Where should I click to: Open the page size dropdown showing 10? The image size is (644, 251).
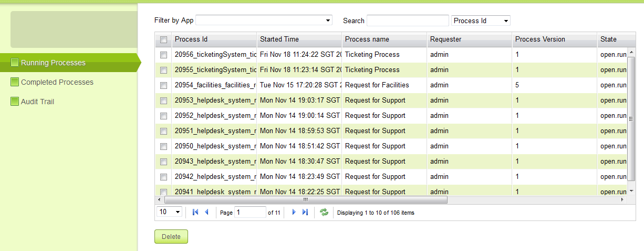pyautogui.click(x=169, y=212)
